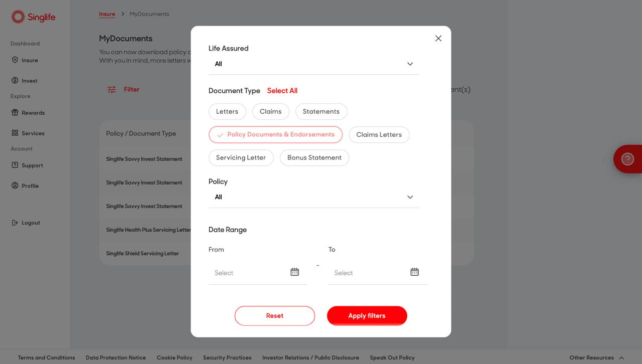The height and width of the screenshot is (364, 642).
Task: Open the Profile person icon
Action: [15, 186]
